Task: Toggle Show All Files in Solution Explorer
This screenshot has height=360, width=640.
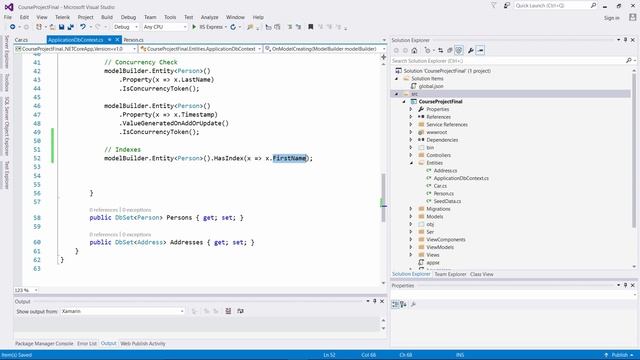Action: point(459,51)
